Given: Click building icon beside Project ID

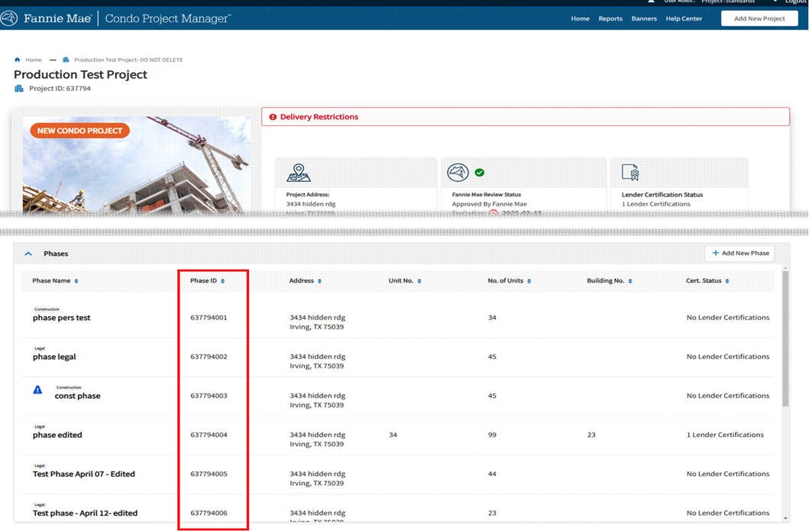Looking at the screenshot, I should (x=19, y=89).
